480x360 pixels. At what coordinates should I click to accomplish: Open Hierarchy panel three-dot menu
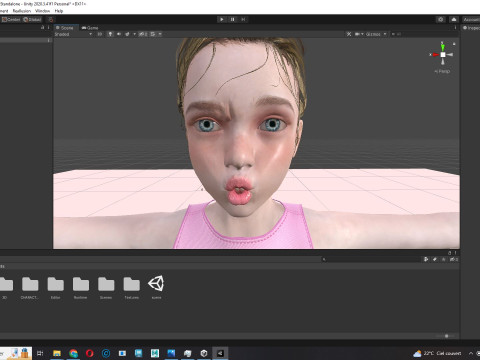(x=48, y=28)
